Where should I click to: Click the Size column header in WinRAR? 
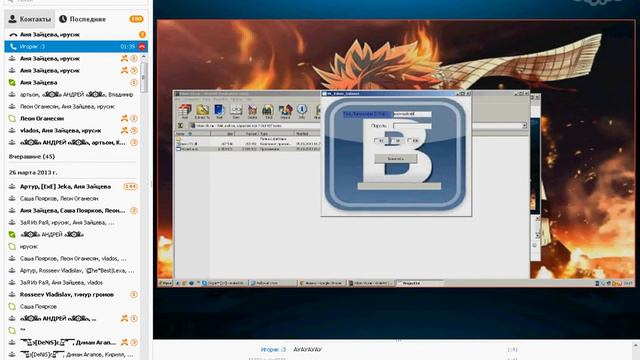pos(222,133)
